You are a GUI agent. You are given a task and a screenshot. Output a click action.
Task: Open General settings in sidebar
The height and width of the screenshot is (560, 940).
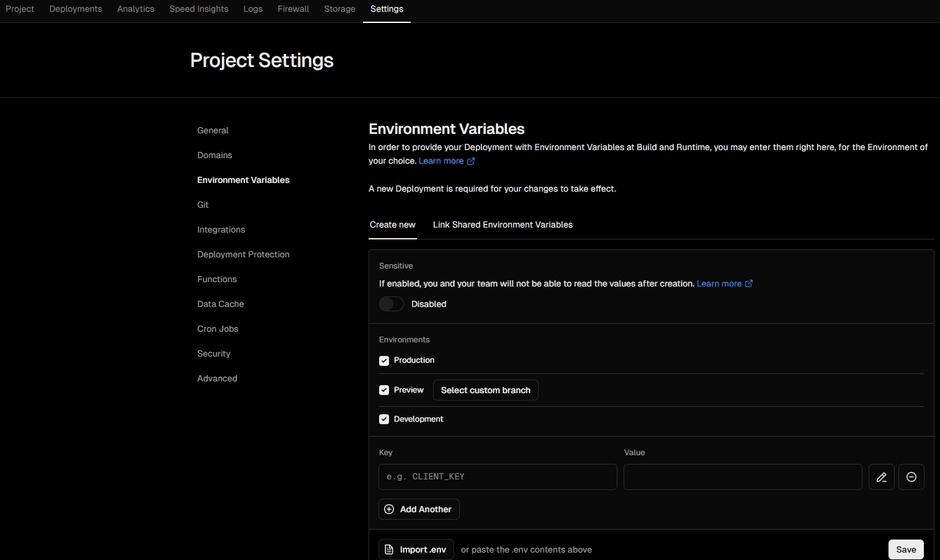(213, 130)
